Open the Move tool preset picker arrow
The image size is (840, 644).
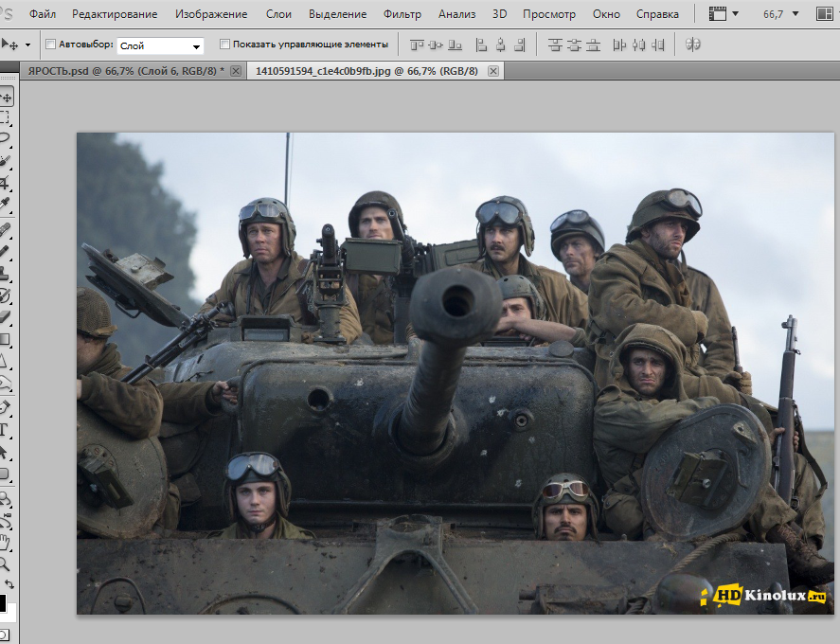click(27, 45)
